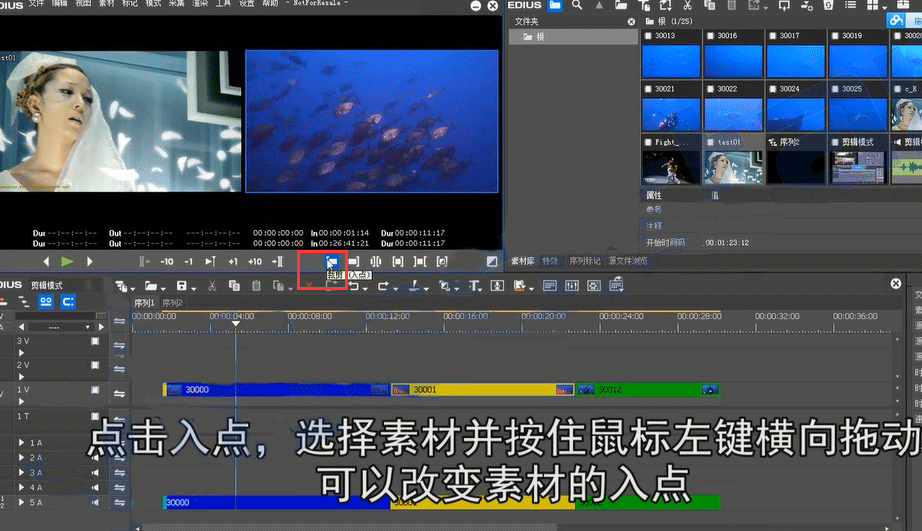
Task: Open the Undo history dropdown arrow
Action: click(365, 288)
